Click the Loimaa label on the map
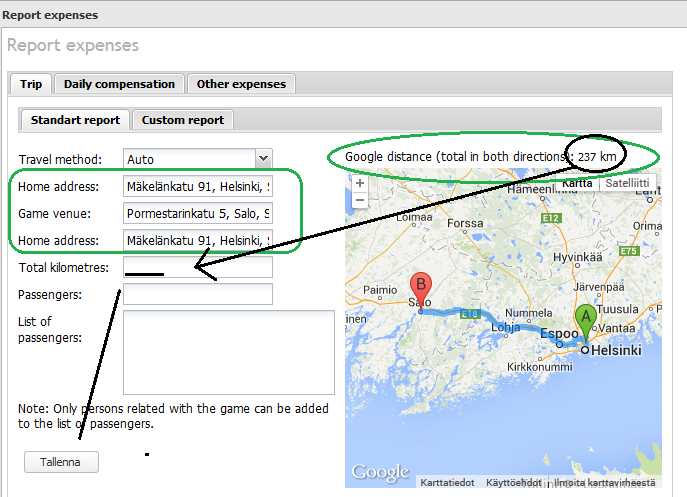 coord(414,217)
